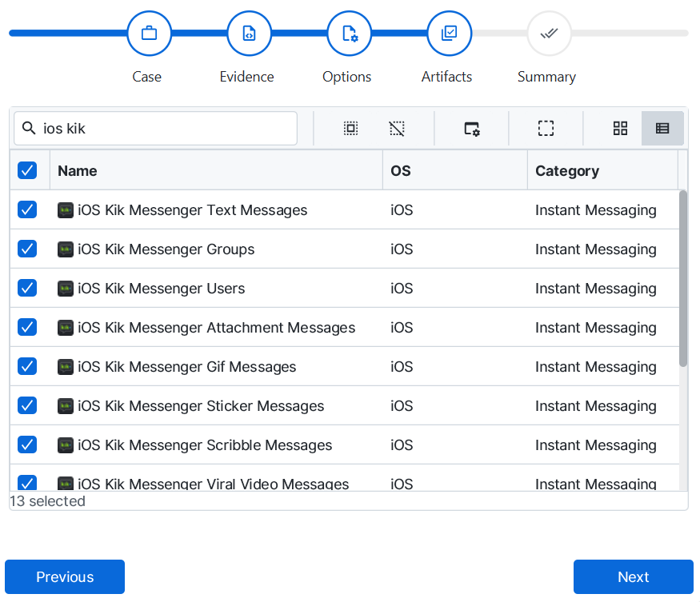Go to the Evidence step icon
The image size is (700, 602).
pyautogui.click(x=249, y=34)
